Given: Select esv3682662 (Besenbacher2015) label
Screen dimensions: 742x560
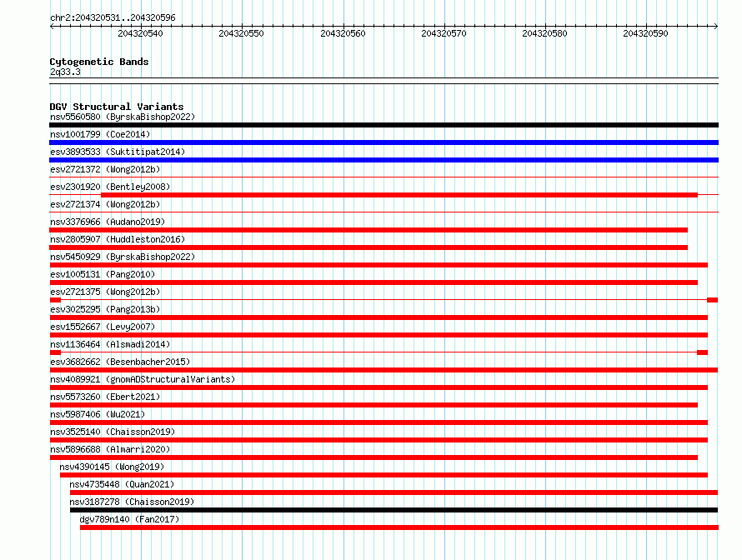Looking at the screenshot, I should [x=120, y=362].
